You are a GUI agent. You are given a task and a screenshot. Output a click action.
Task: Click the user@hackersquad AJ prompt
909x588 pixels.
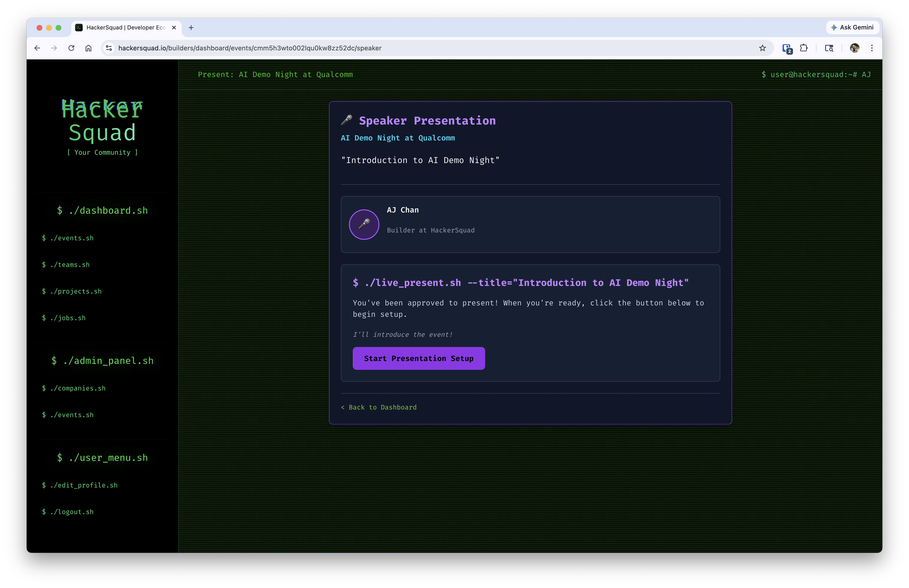pos(816,74)
